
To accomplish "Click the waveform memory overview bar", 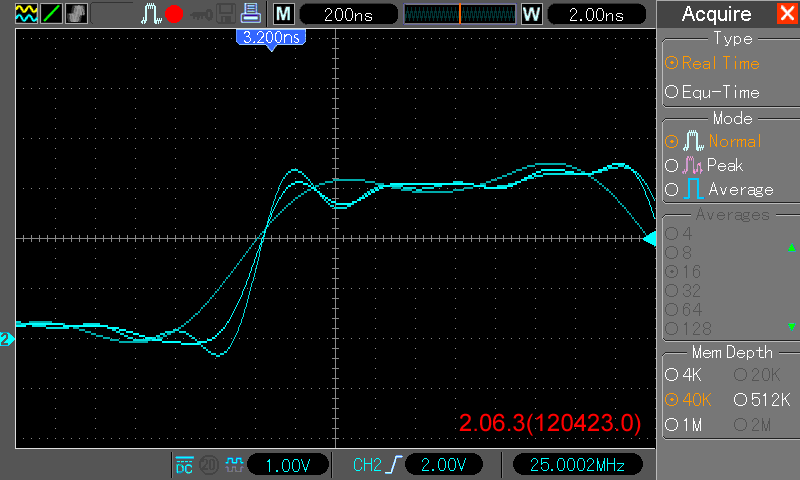I will click(460, 14).
